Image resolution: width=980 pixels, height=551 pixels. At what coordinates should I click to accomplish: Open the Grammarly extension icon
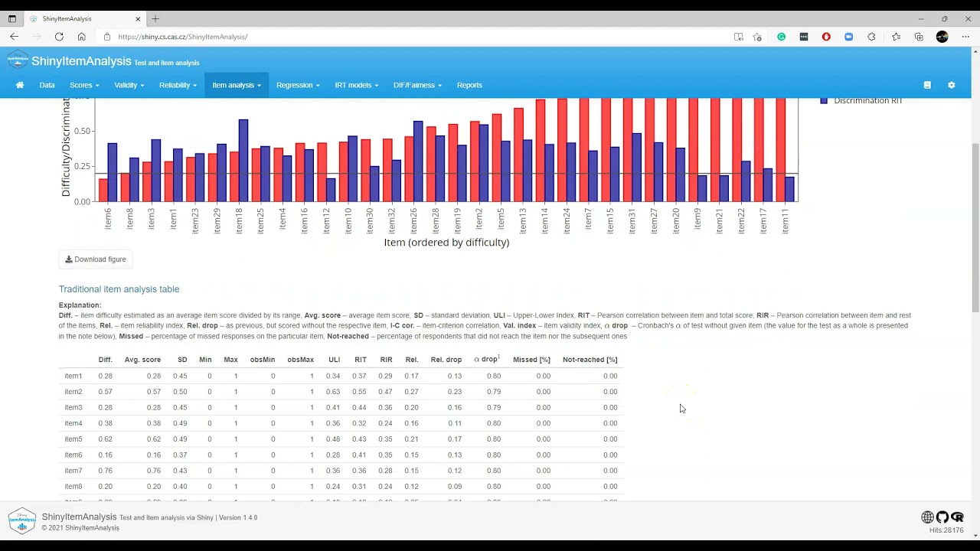pos(781,37)
